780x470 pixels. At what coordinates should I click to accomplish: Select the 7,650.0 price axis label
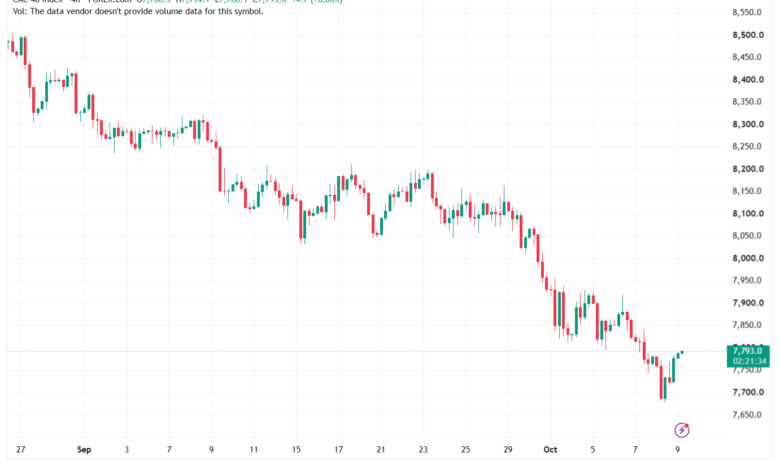[x=747, y=415]
